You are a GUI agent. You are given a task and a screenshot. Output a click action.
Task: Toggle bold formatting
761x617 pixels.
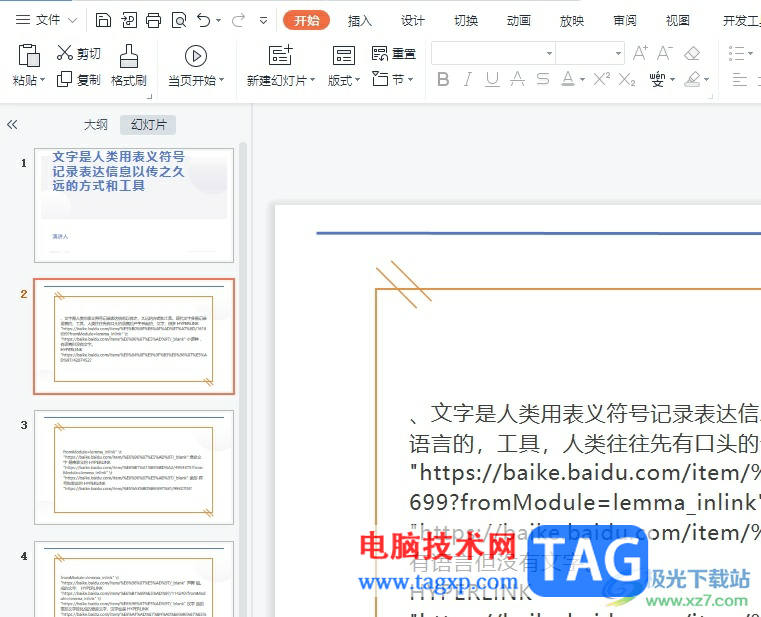coord(443,79)
